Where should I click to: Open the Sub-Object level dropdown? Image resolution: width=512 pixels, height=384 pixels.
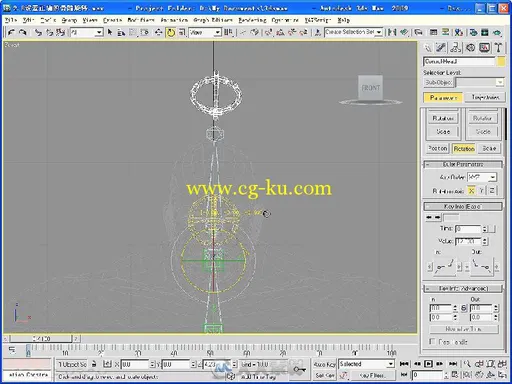(480, 82)
